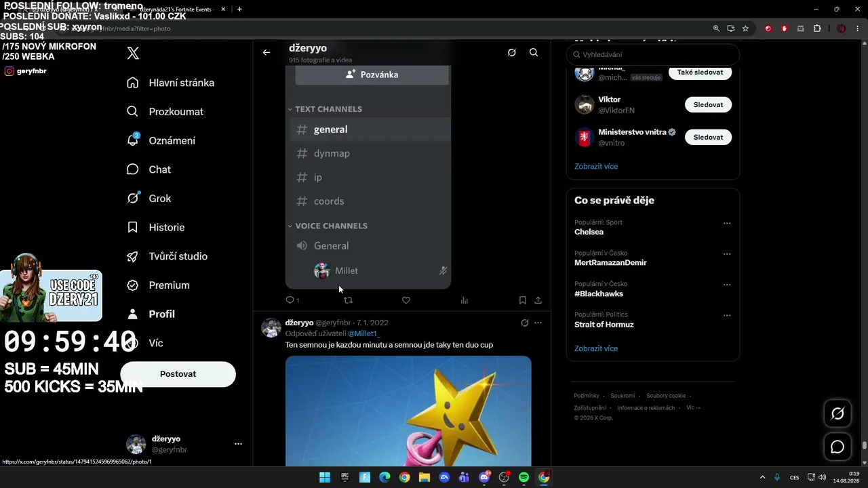Open the floating Grok button
Screen dimensions: 868x488
[837, 413]
